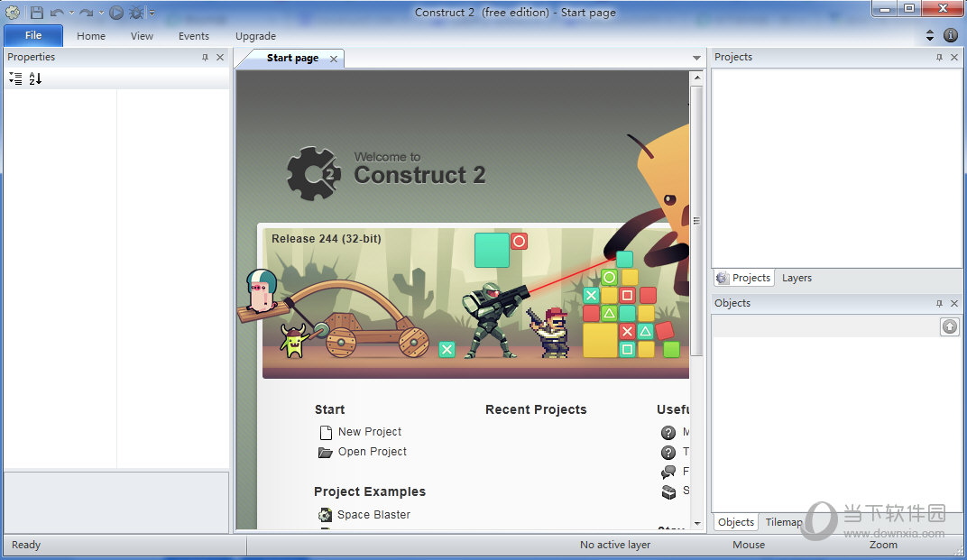The width and height of the screenshot is (967, 560).
Task: Click the 'Ready' status bar text
Action: click(x=26, y=545)
